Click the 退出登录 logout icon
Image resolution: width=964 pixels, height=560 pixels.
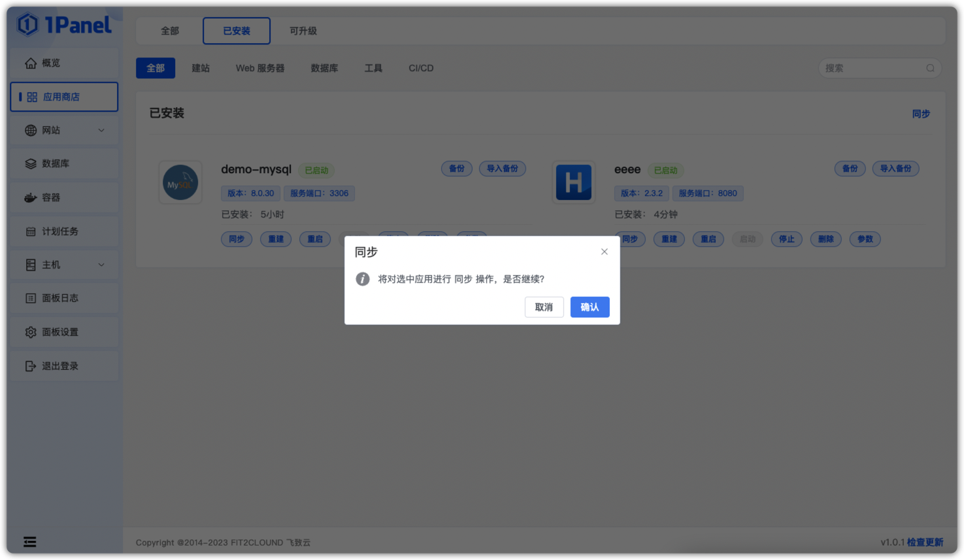pyautogui.click(x=31, y=365)
